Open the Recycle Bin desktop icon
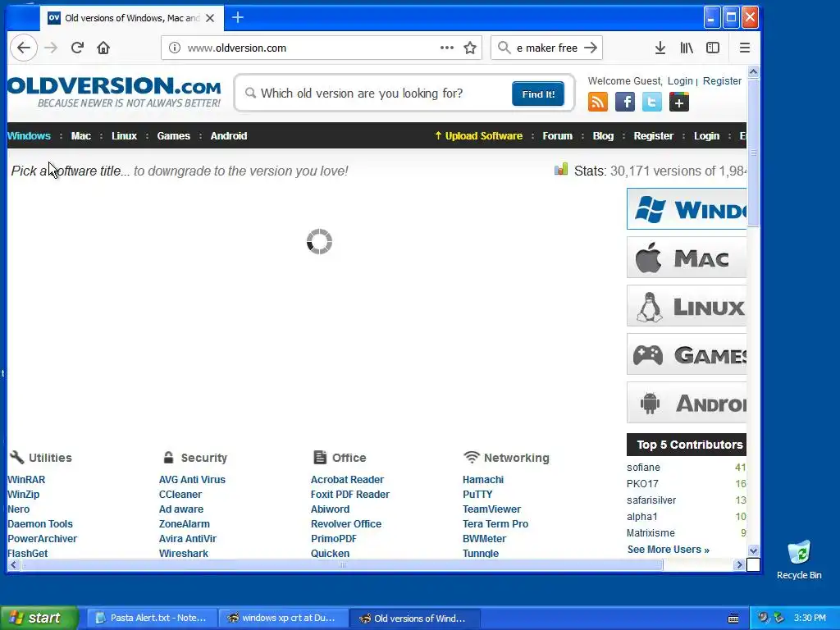840x630 pixels. [x=799, y=560]
